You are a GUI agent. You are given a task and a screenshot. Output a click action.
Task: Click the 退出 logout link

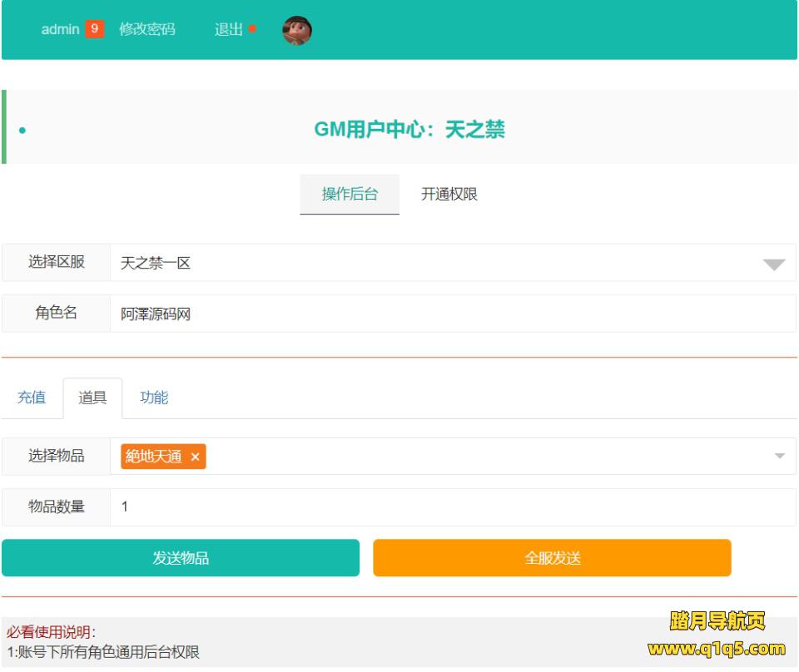click(x=229, y=29)
